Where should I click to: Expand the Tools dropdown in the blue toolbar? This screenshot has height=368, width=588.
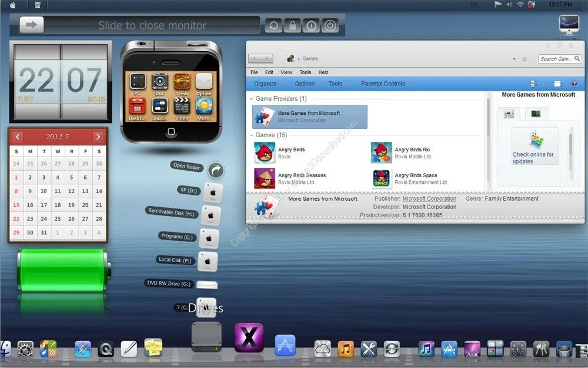338,84
